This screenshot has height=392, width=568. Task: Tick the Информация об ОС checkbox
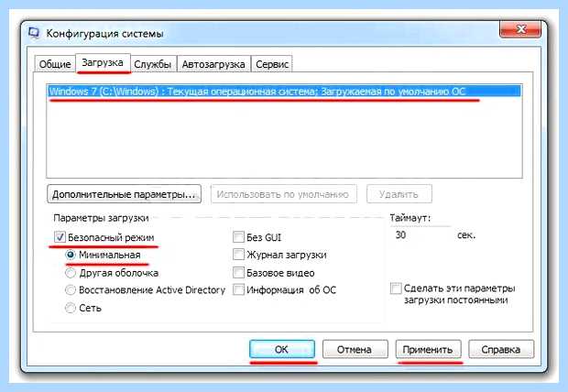coord(238,289)
